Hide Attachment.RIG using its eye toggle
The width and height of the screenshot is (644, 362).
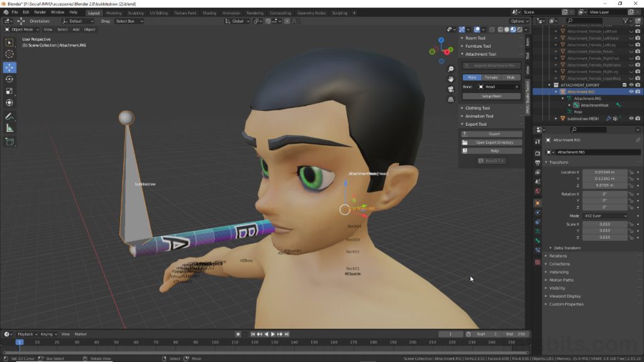[631, 92]
